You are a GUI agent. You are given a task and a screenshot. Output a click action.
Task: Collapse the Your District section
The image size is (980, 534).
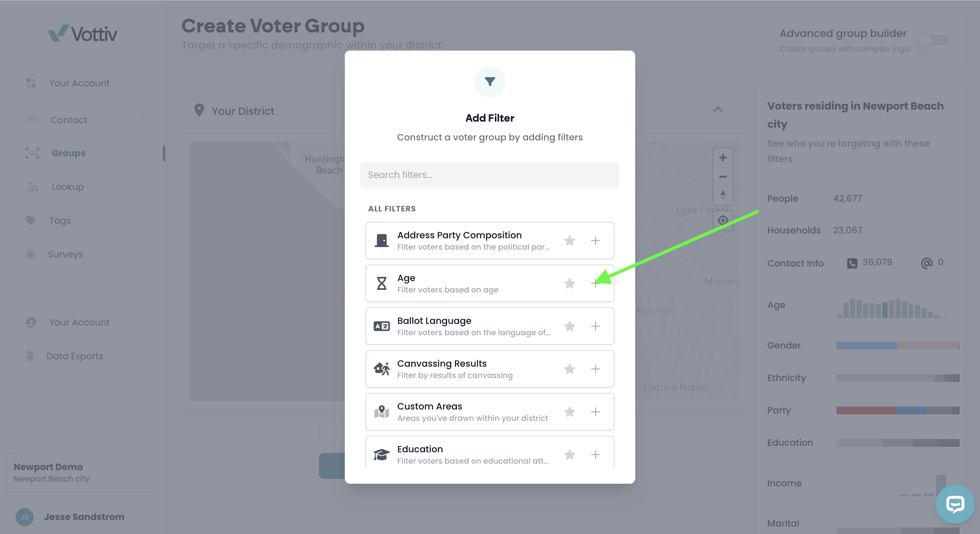point(718,110)
